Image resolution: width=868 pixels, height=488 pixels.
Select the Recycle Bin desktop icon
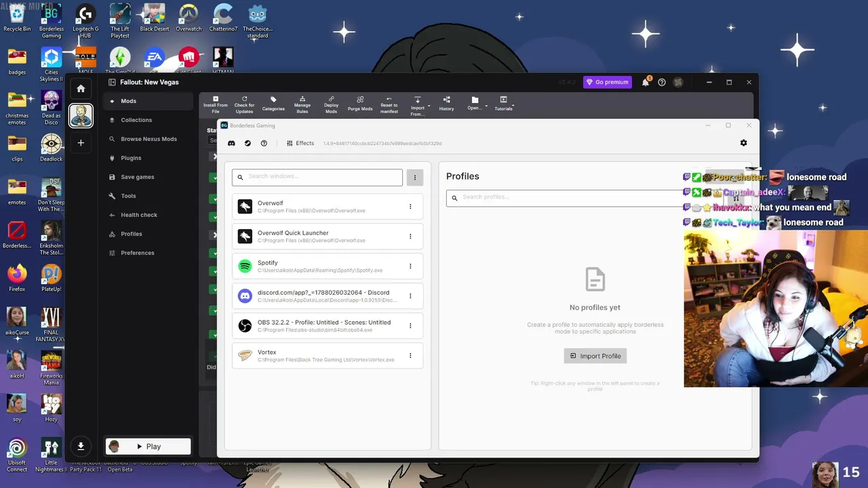click(x=17, y=18)
